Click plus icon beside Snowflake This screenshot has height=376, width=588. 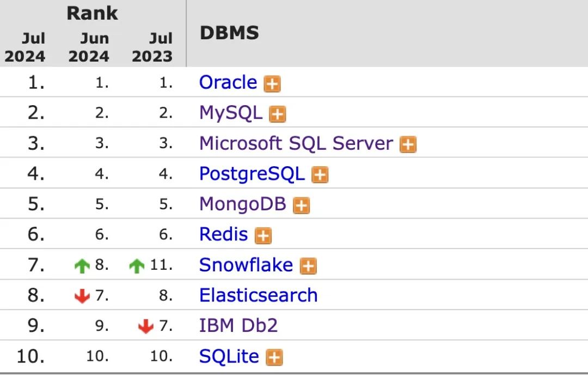click(x=308, y=266)
